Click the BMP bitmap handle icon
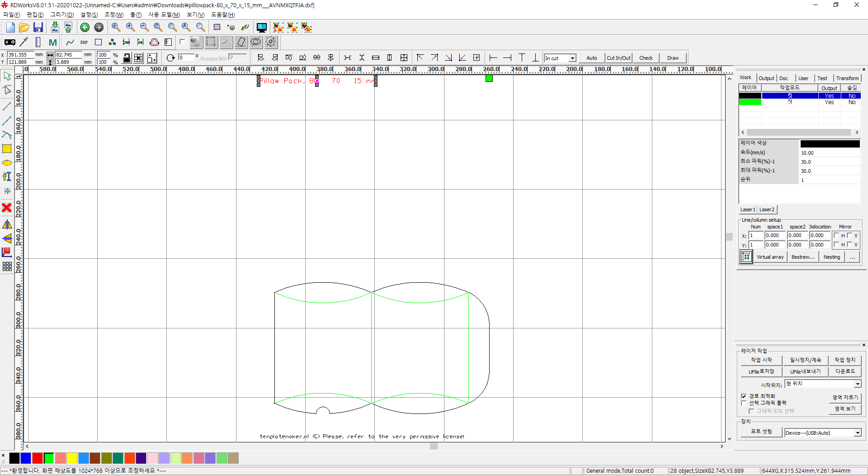 pos(84,42)
